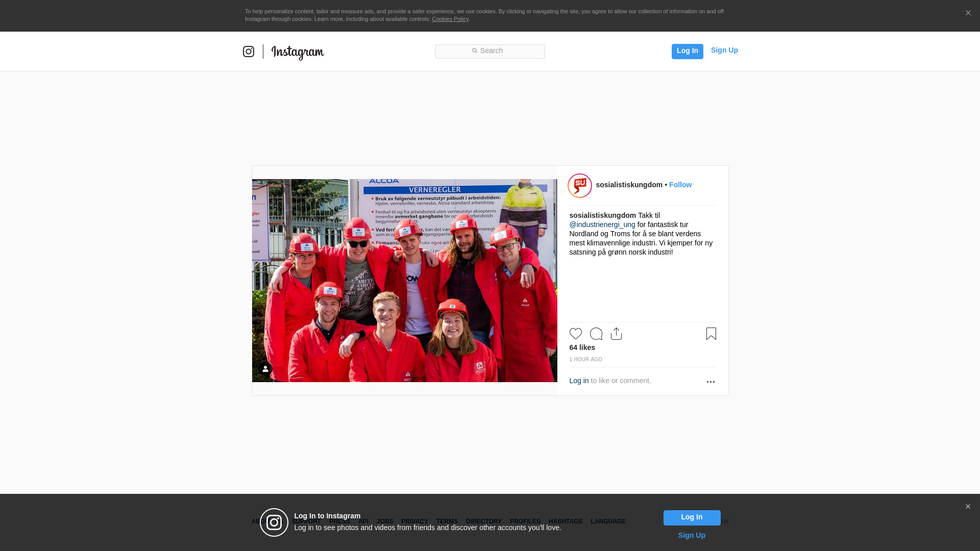This screenshot has height=551, width=980.
Task: Open sosialistiskungdom username in post header
Action: (x=629, y=185)
